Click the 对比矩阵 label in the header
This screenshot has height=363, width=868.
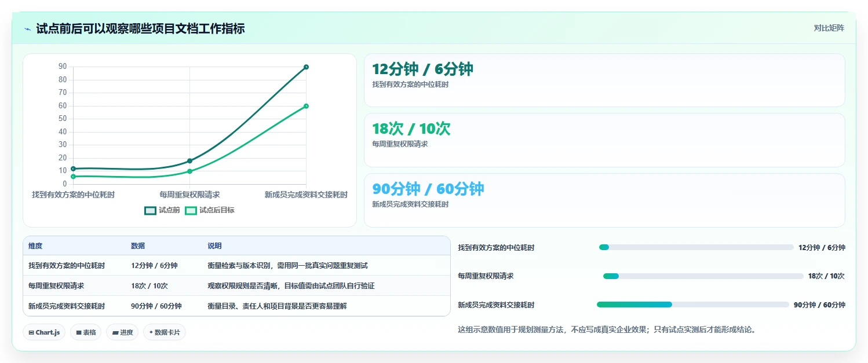[x=829, y=28]
